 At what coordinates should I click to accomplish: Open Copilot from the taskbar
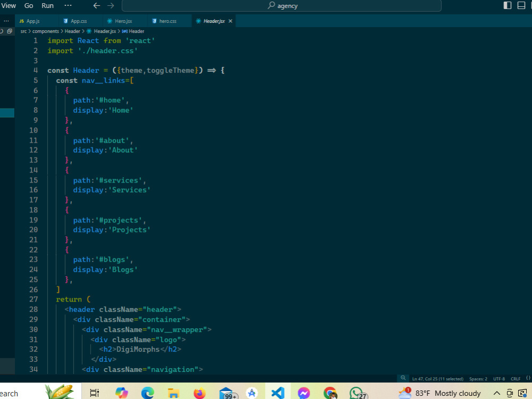coord(121,393)
